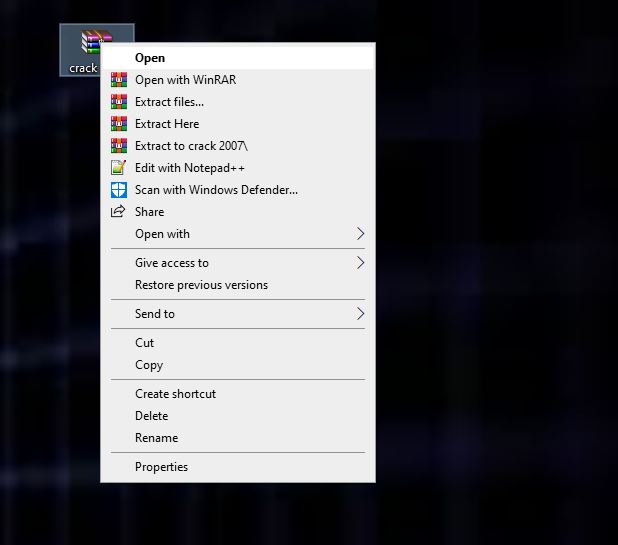Expand the Open with submenu arrow

coord(360,234)
